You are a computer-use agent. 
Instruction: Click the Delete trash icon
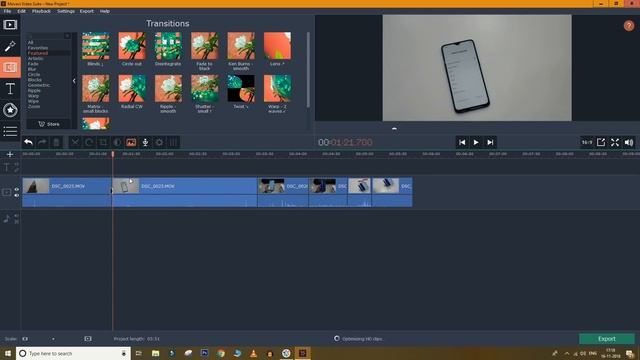[x=56, y=142]
